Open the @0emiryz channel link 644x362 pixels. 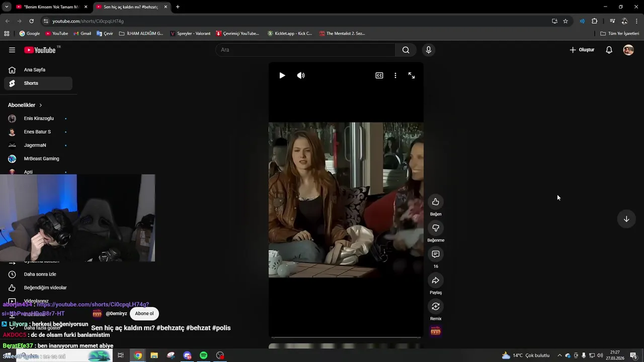[116, 313]
